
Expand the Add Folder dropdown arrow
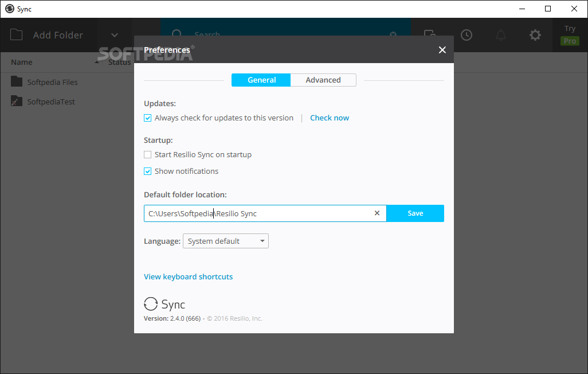(115, 35)
